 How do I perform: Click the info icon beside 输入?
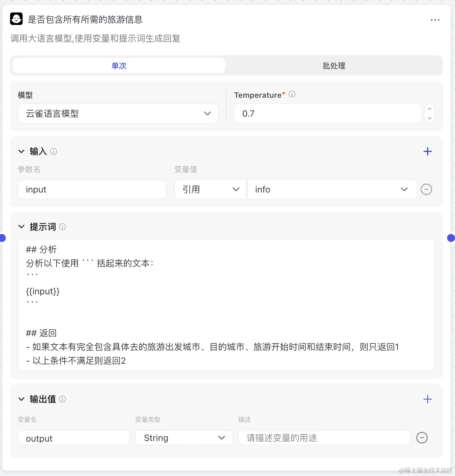[x=54, y=151]
